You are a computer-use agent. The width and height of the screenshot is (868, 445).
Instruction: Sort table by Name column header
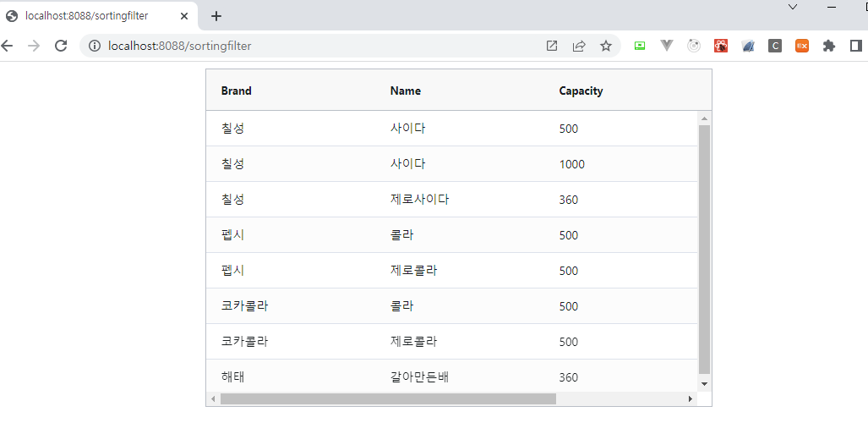405,91
